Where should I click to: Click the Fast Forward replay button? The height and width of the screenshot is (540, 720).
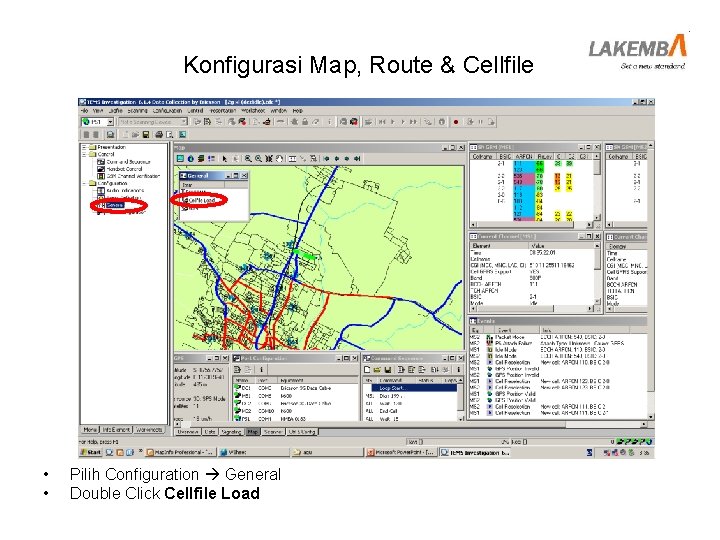[x=413, y=122]
